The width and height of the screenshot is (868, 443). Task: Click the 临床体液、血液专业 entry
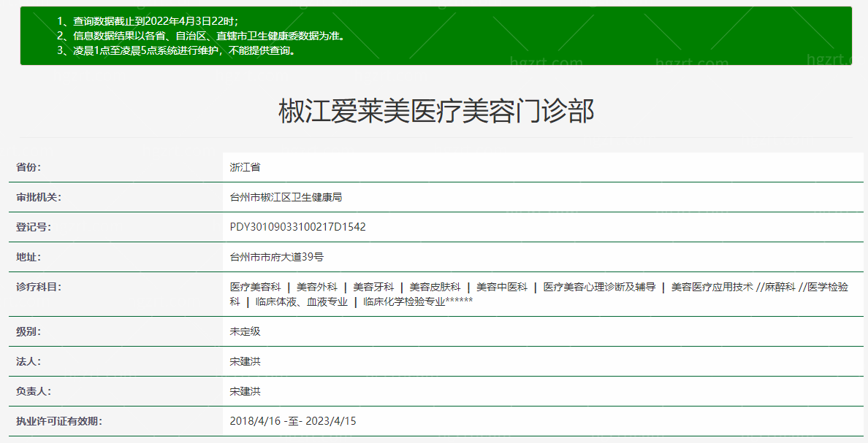[301, 301]
